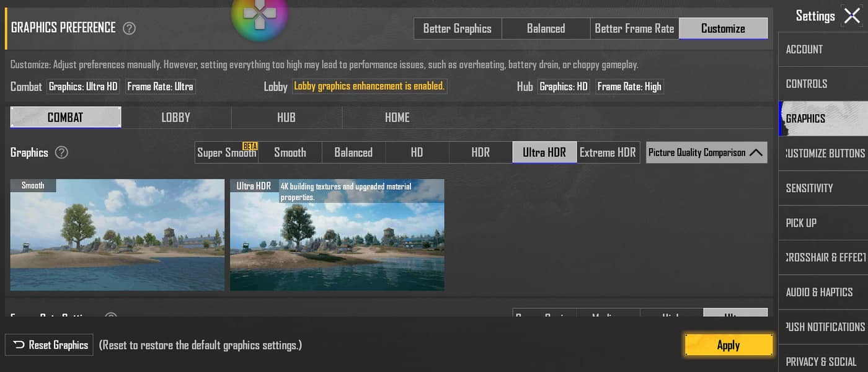Open the CUSTOMIZE BUTTONS section
The image size is (868, 372).
(823, 153)
